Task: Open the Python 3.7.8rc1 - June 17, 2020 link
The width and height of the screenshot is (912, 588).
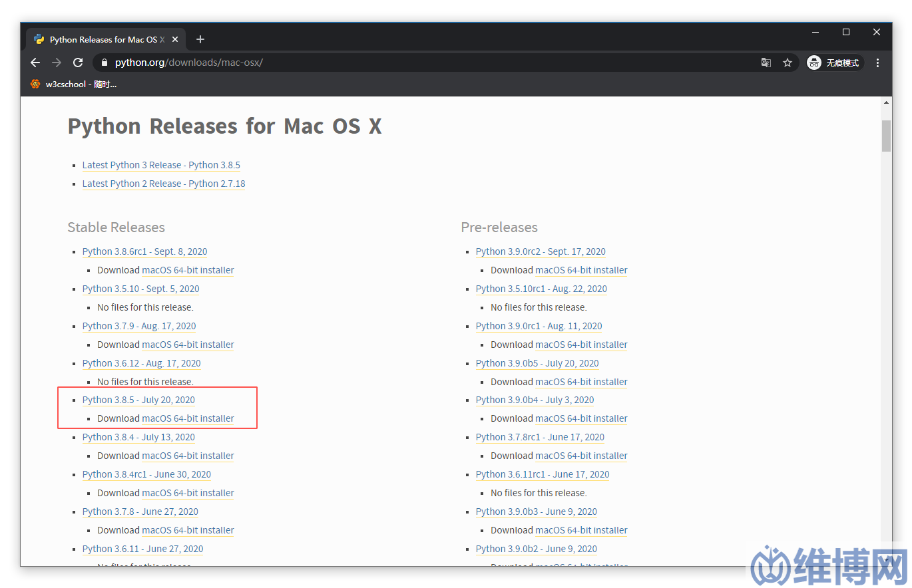Action: pos(540,437)
